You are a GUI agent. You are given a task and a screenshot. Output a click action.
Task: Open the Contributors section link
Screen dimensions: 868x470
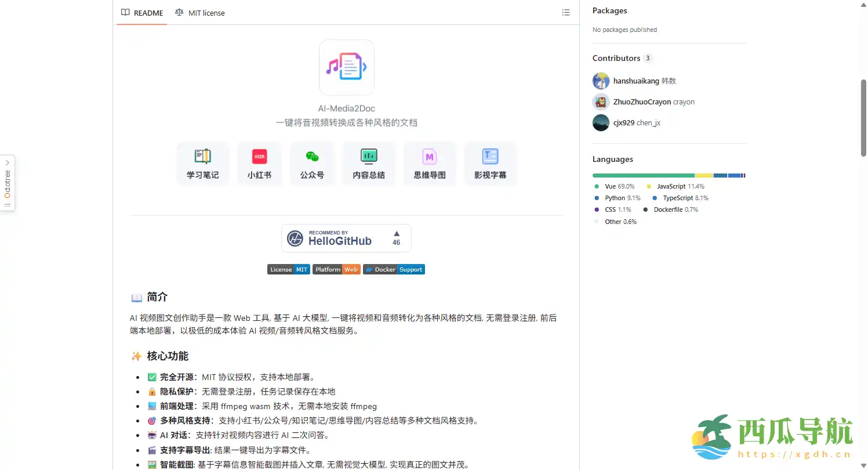(616, 58)
